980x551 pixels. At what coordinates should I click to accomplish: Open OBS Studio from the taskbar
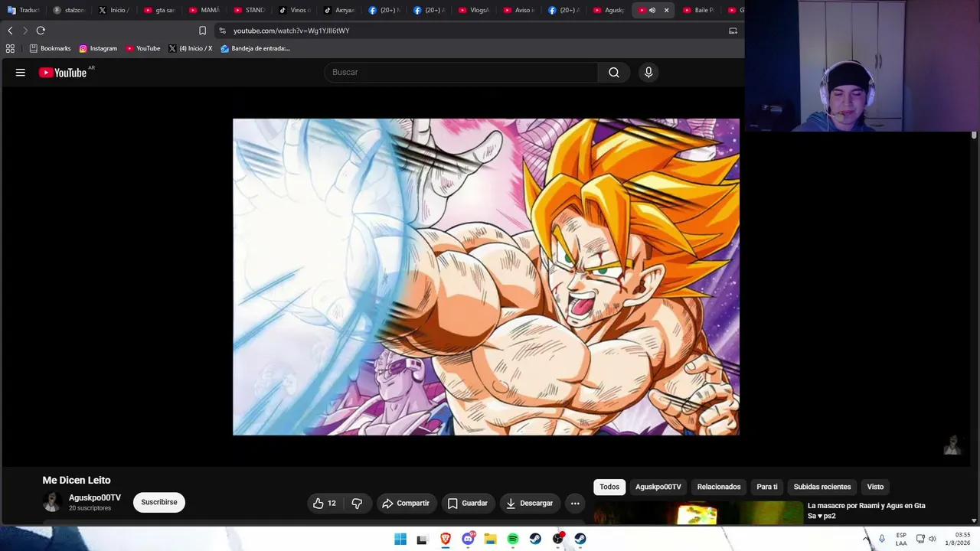(558, 539)
